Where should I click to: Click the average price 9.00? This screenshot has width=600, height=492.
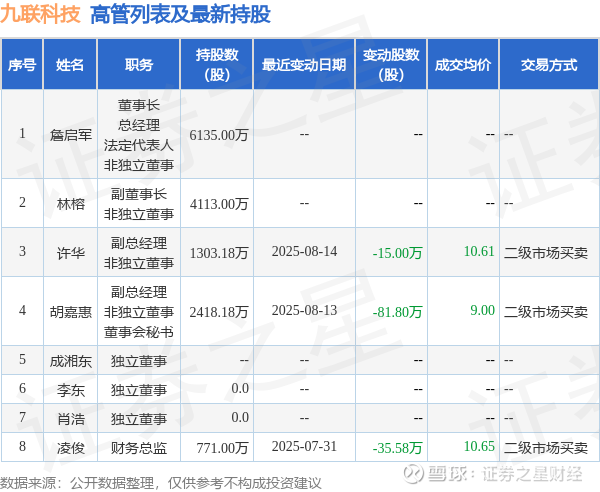(483, 310)
